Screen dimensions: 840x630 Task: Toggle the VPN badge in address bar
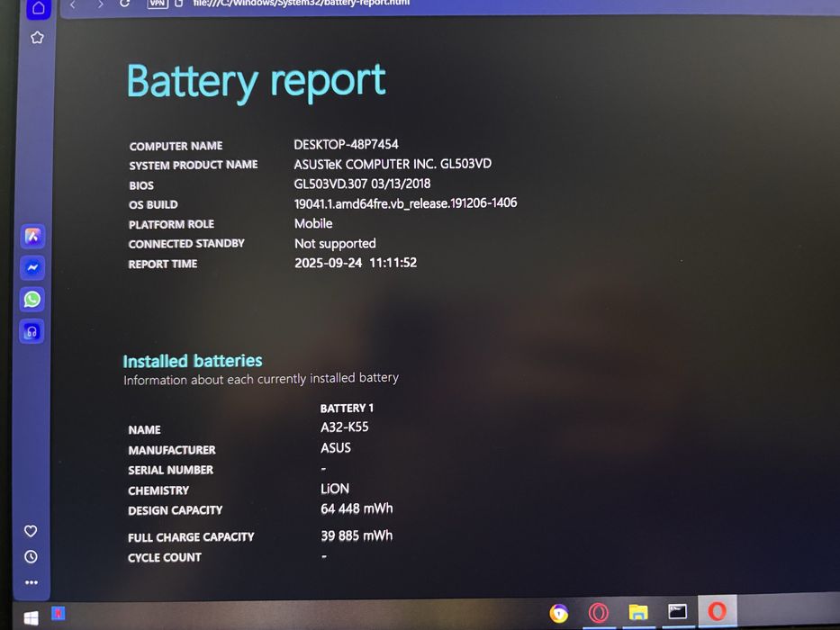(x=158, y=4)
